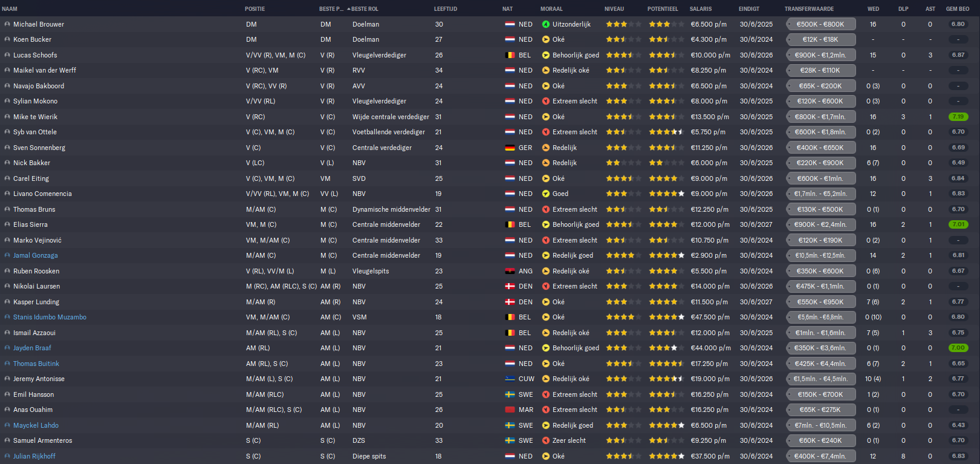
Task: Click Stanis Idumbo Muzambo's potential star rating
Action: (667, 317)
